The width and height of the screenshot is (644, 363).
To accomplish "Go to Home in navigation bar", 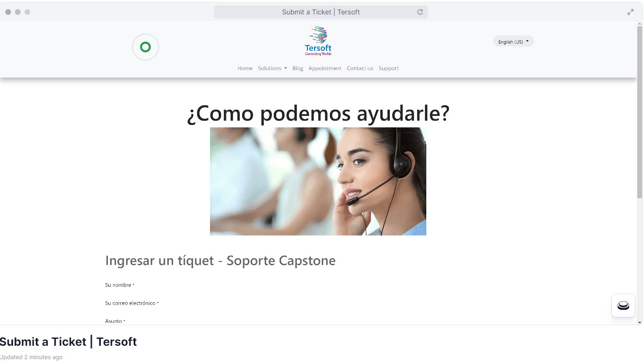I will [x=245, y=68].
